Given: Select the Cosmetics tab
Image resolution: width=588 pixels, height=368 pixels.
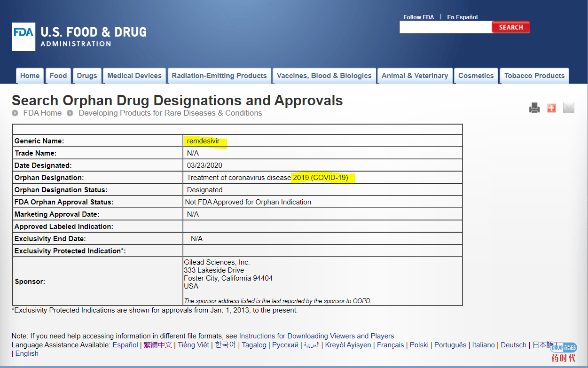Looking at the screenshot, I should pyautogui.click(x=476, y=76).
